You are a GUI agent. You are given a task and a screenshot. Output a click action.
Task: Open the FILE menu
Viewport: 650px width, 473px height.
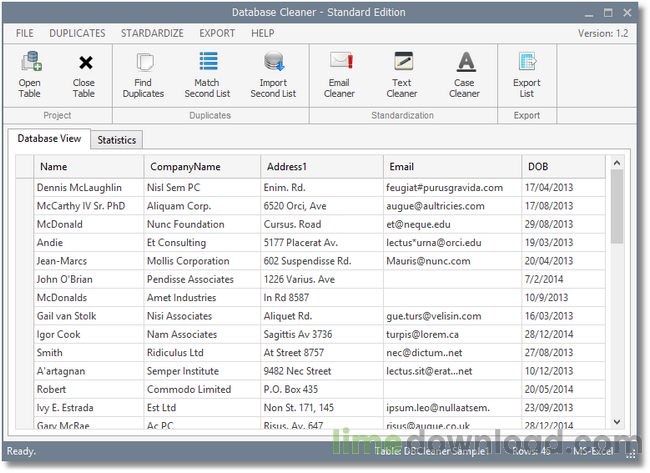(x=25, y=33)
